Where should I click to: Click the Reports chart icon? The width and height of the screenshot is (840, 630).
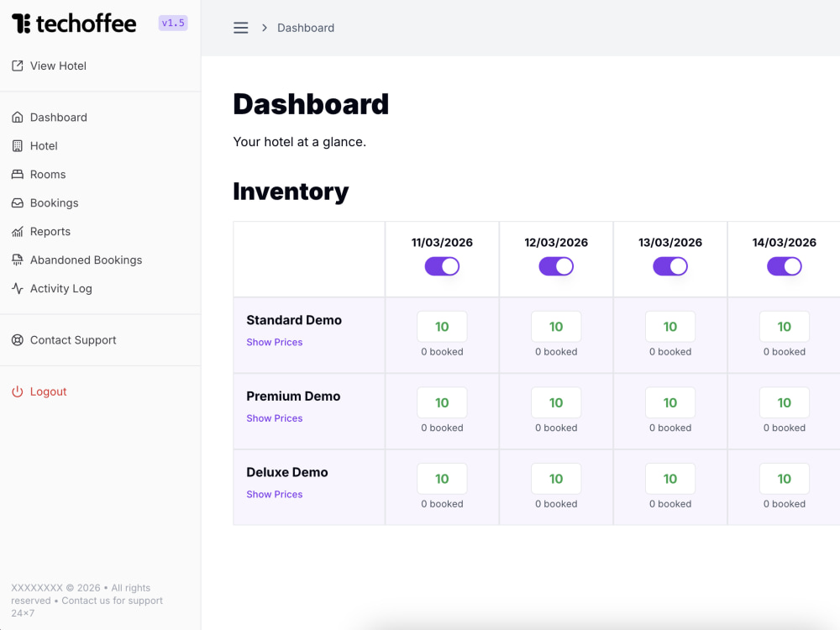click(18, 232)
